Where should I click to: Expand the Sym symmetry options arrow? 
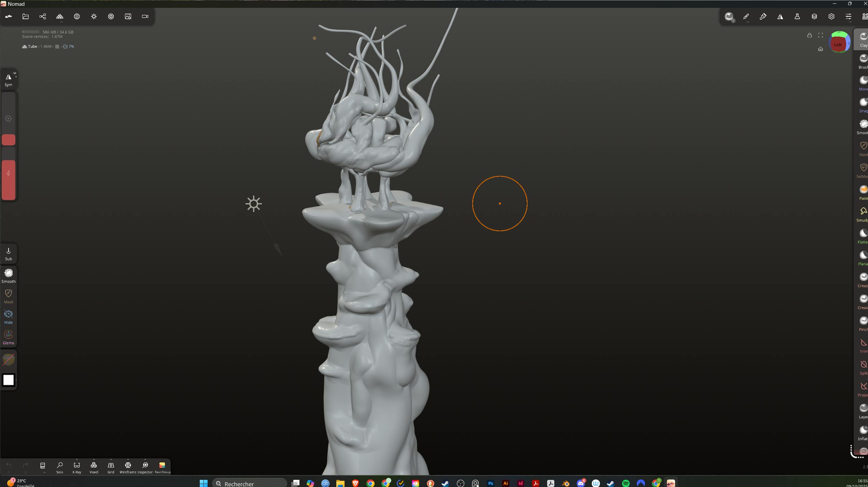coord(16,76)
